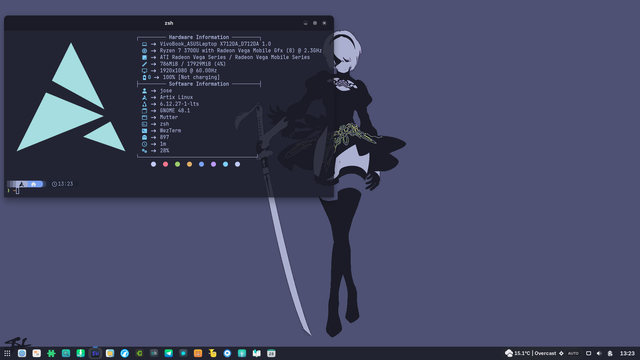Click the home-icon prompt segment in terminal
The height and width of the screenshot is (360, 640).
point(33,184)
